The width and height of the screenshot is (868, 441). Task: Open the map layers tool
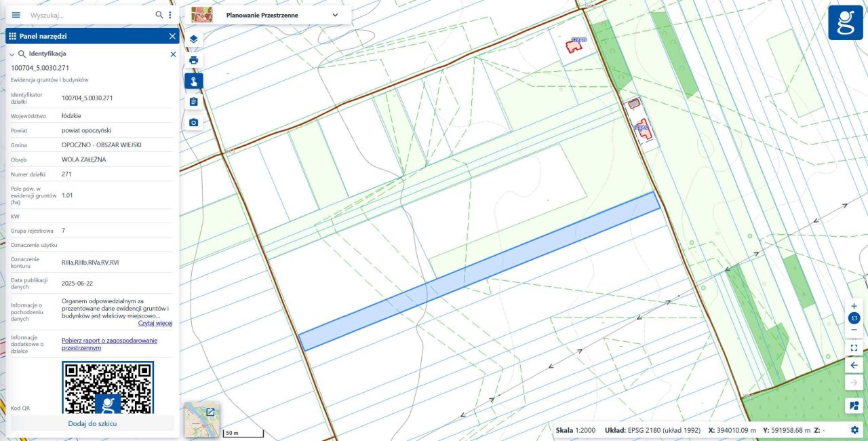point(193,39)
